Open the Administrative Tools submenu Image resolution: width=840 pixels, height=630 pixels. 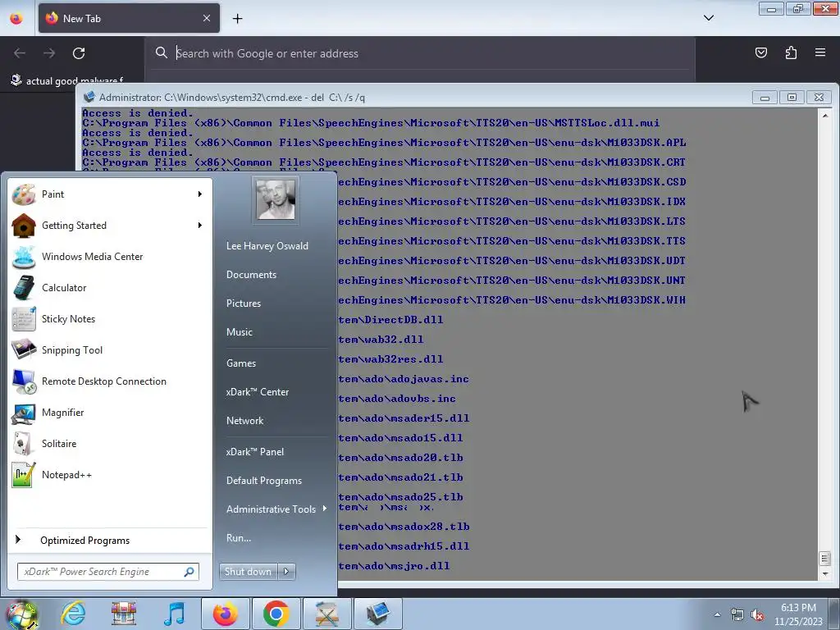point(276,509)
